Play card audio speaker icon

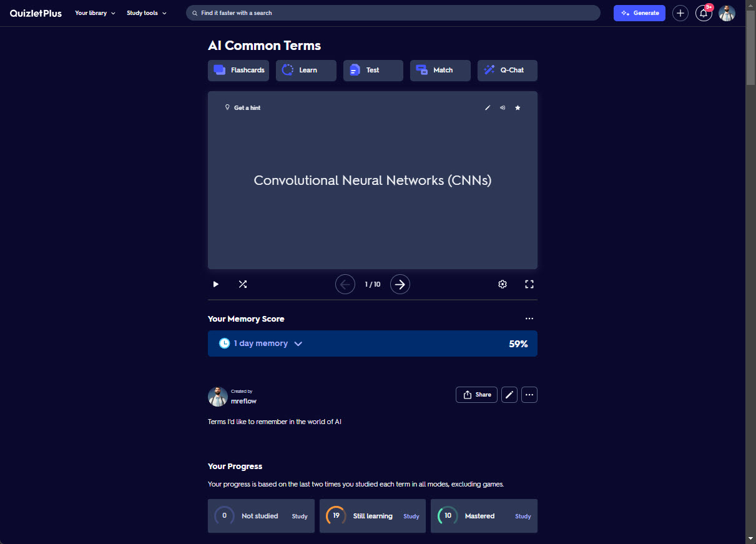[x=503, y=108]
